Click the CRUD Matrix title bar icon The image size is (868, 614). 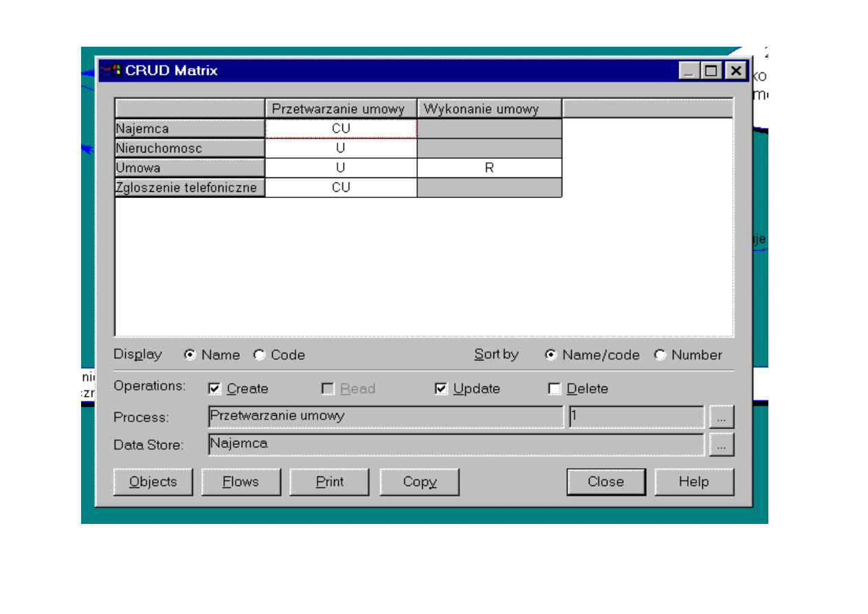pyautogui.click(x=110, y=70)
